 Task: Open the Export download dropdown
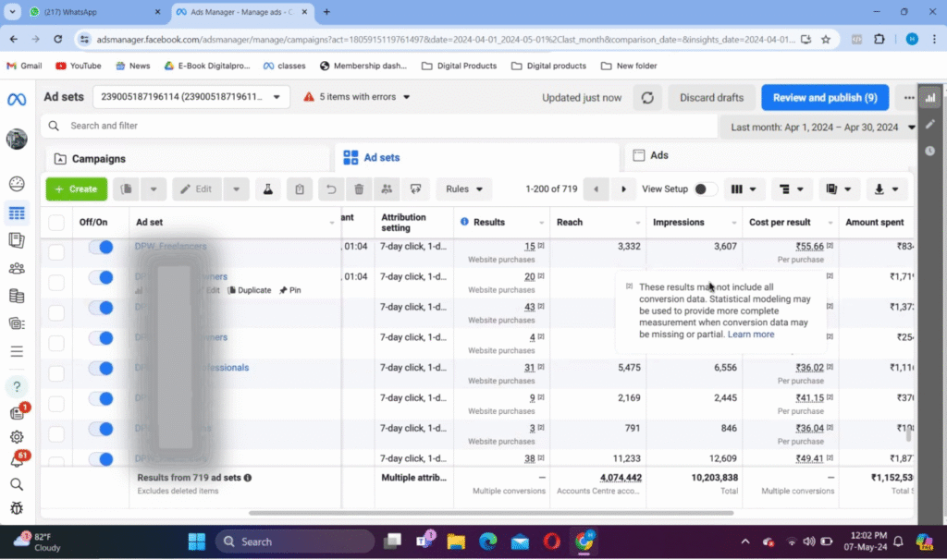click(887, 189)
